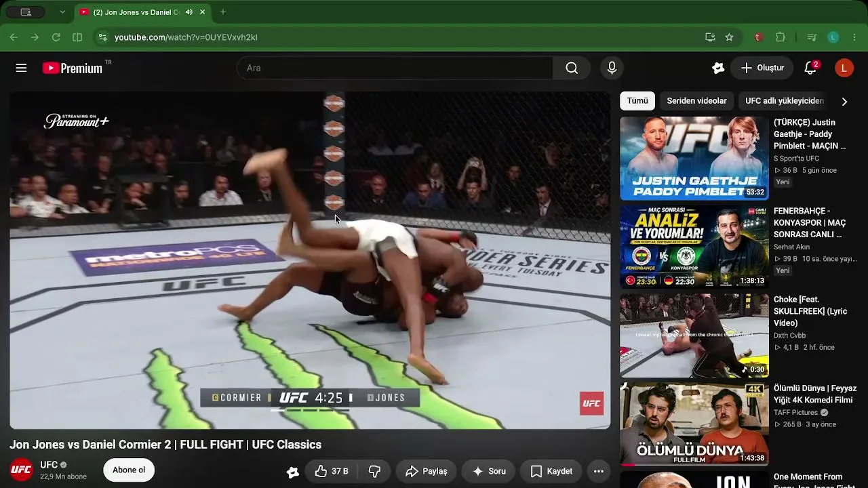This screenshot has height=488, width=868.
Task: Show more filter chips with right arrow
Action: 844,101
